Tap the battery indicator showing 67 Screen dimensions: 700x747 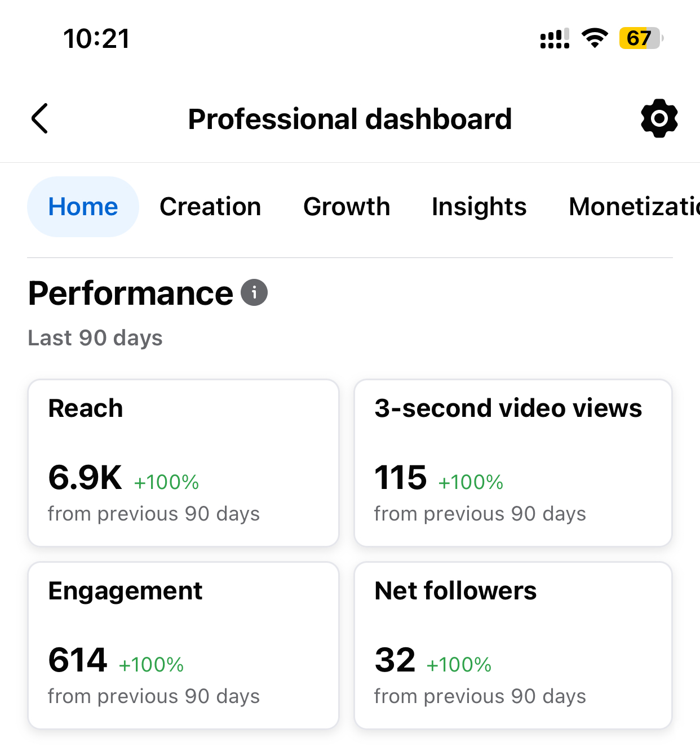point(640,38)
